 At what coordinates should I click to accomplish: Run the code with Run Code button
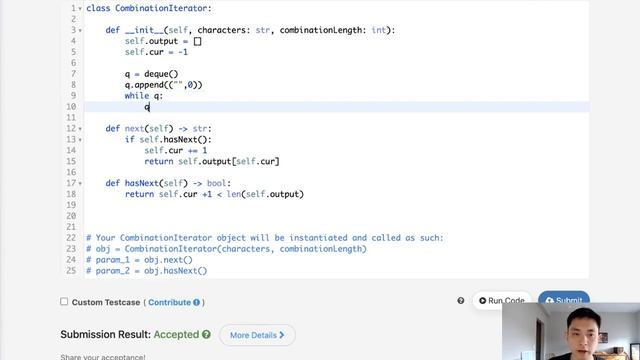pos(502,300)
